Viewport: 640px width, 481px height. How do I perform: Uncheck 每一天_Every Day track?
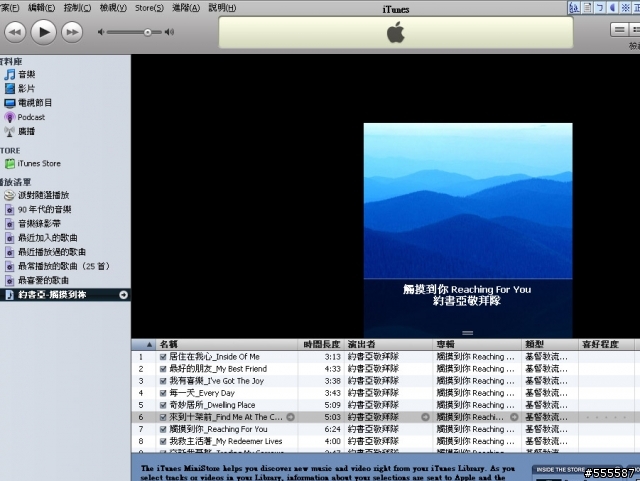163,393
